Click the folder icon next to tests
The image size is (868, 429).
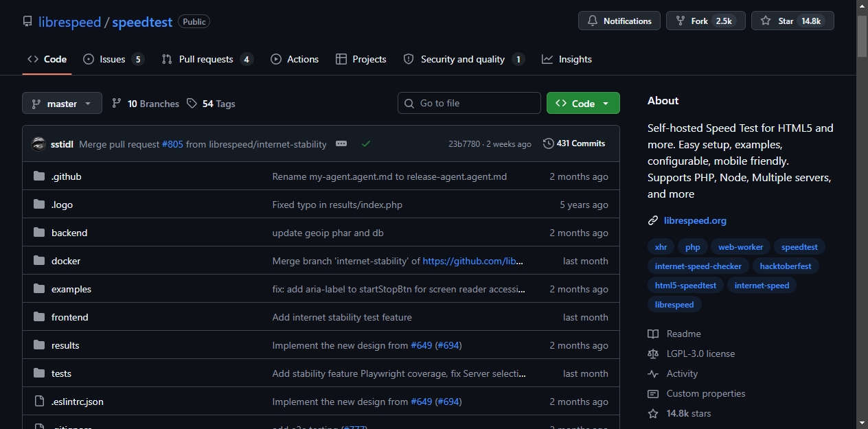tap(39, 373)
